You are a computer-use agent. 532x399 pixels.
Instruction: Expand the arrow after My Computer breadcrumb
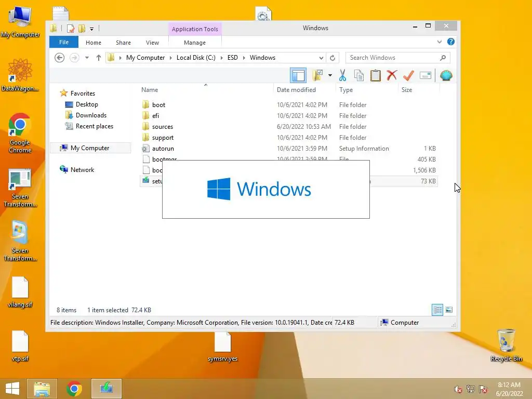pyautogui.click(x=170, y=58)
